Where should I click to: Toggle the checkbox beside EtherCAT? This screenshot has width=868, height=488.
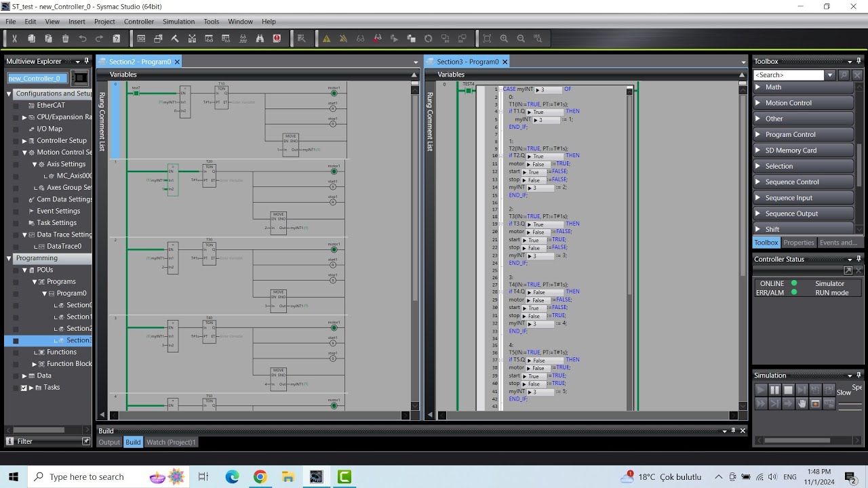16,106
